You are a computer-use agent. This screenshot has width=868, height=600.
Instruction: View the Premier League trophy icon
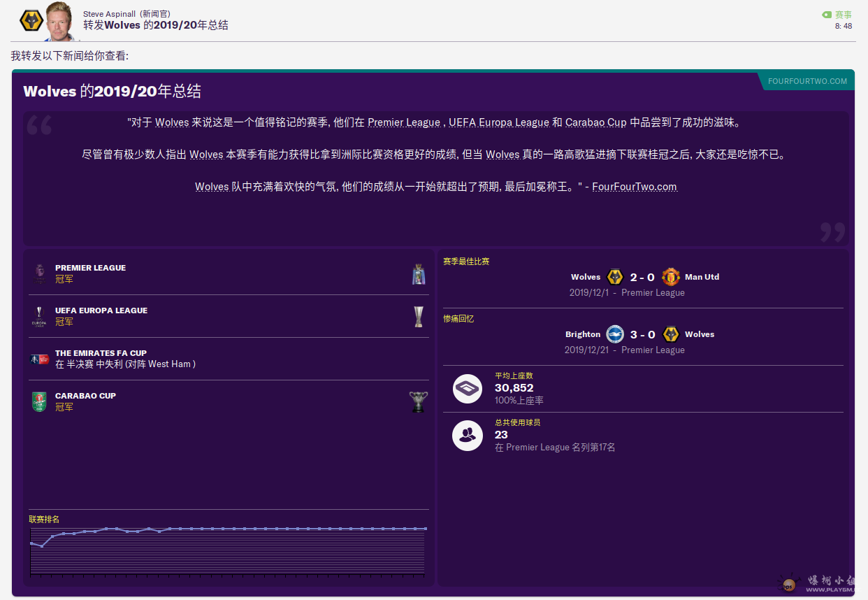click(x=419, y=274)
